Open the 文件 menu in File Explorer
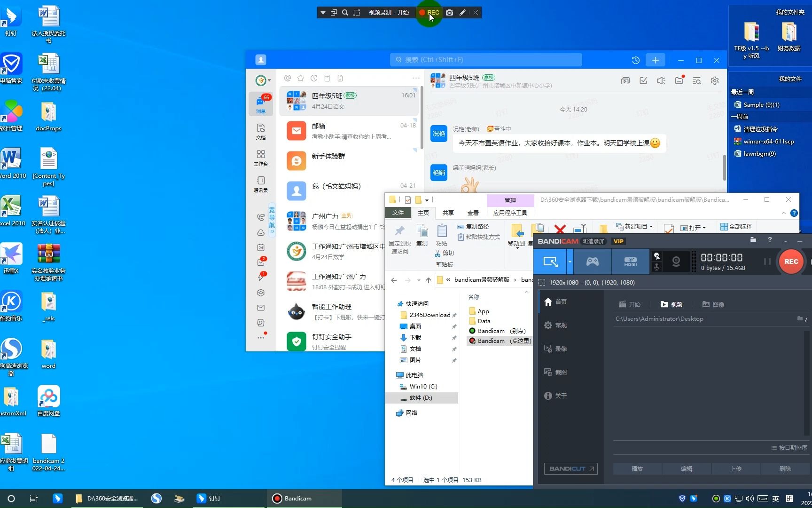The width and height of the screenshot is (812, 508). 398,213
